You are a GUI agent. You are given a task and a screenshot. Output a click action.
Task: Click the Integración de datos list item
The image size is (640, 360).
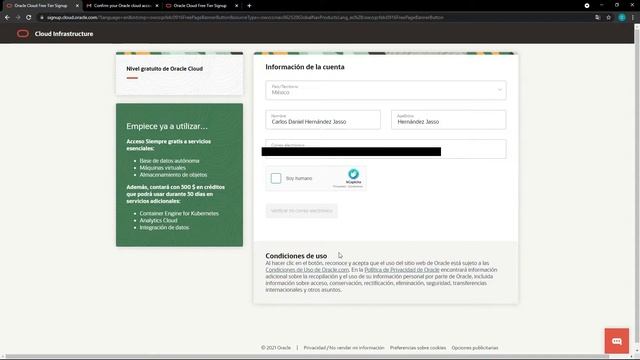164,227
